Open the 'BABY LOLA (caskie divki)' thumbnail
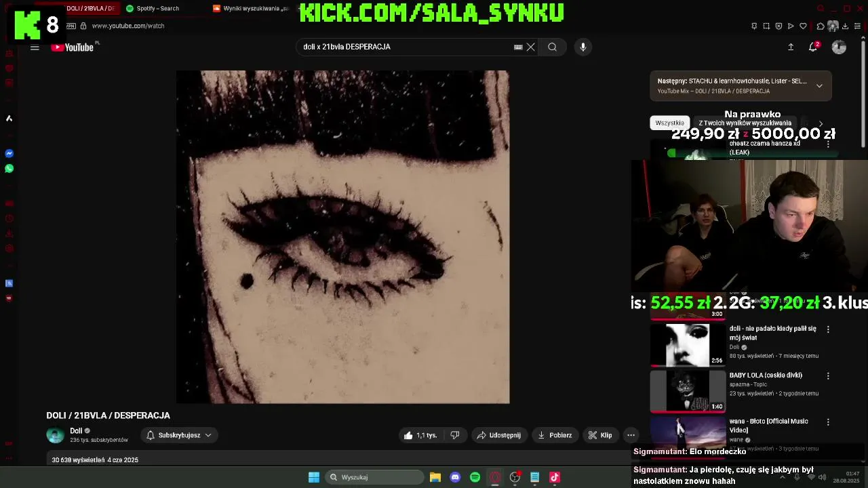 click(x=688, y=391)
